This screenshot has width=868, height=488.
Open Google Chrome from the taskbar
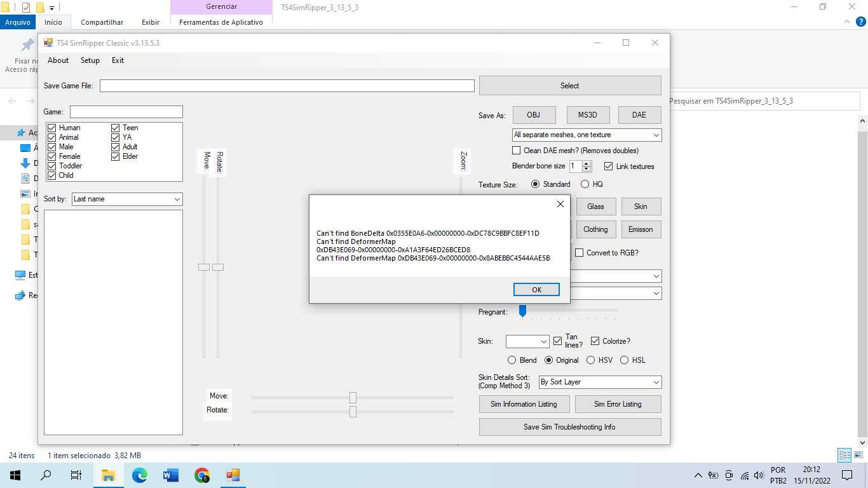click(x=201, y=475)
